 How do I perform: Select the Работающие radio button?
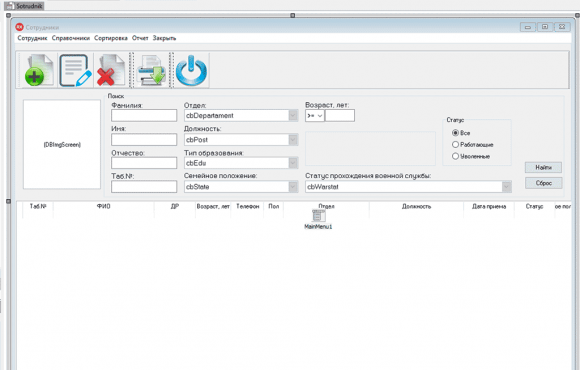[455, 144]
